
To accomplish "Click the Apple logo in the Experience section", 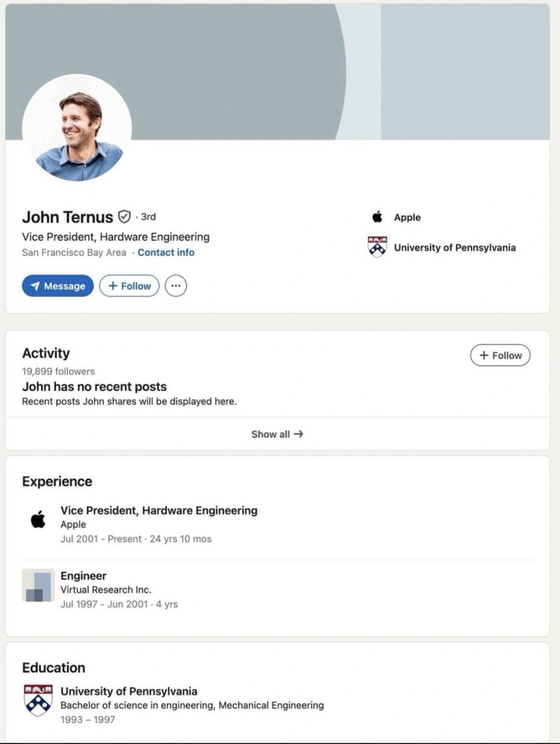I will coord(38,519).
